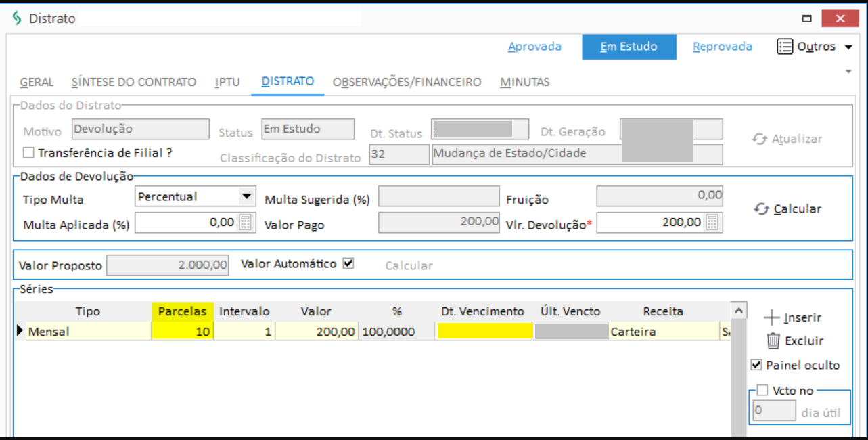This screenshot has height=440, width=868.
Task: Enable Transferência de Filial checkbox
Action: [x=28, y=153]
